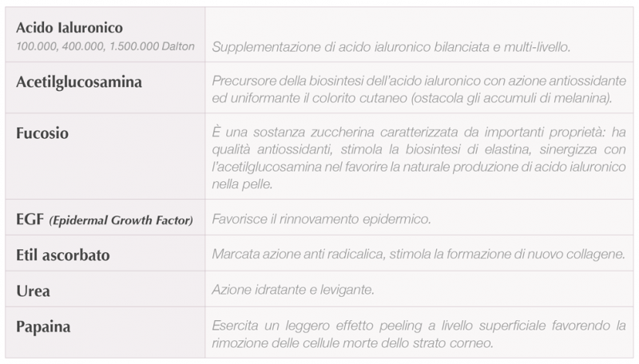
Task: Click the Acido Ialuronico heading
Action: coord(69,28)
